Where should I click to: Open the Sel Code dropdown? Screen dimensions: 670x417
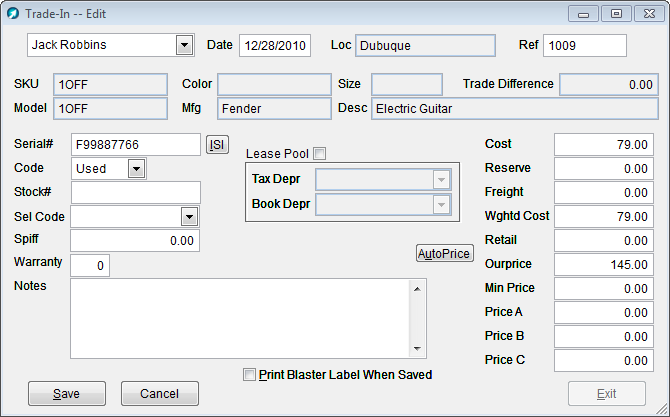click(189, 217)
